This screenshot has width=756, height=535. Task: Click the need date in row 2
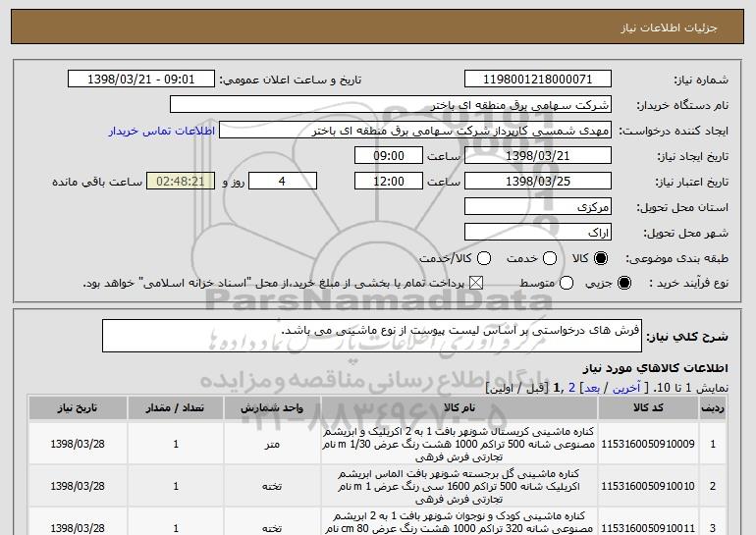pos(78,486)
